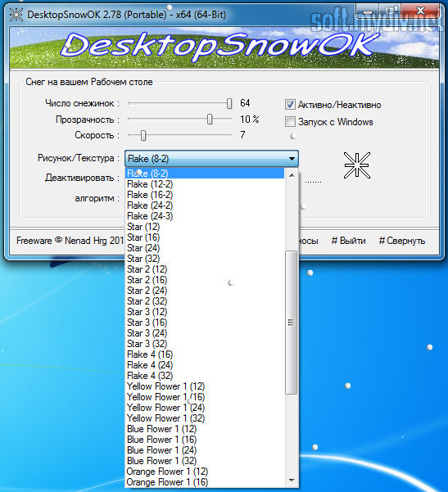
Task: Click the dropdown list scroll down arrow
Action: click(292, 481)
